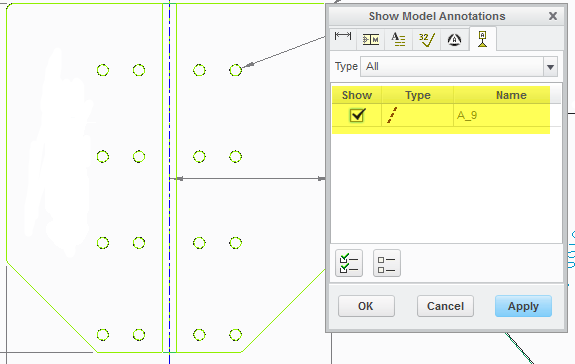Open the Type dropdown showing All
575x364 pixels.
coord(459,67)
